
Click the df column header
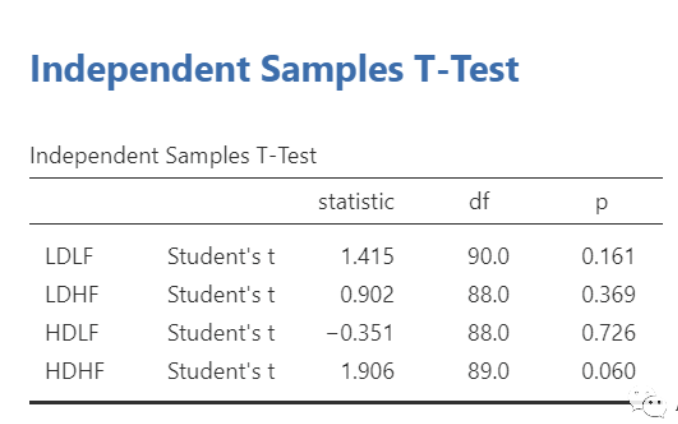(479, 202)
